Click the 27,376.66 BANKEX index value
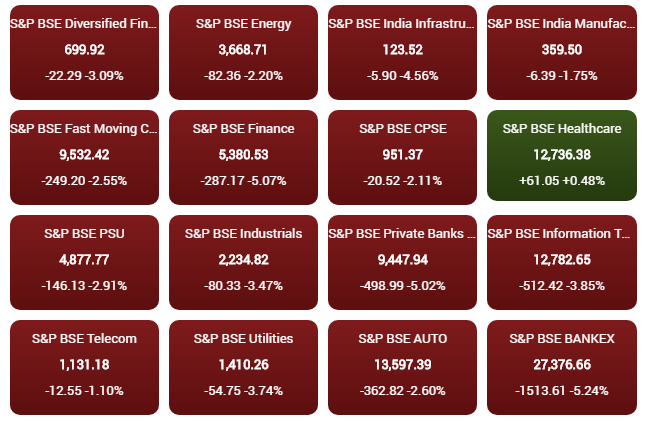646x421 pixels. pos(561,365)
